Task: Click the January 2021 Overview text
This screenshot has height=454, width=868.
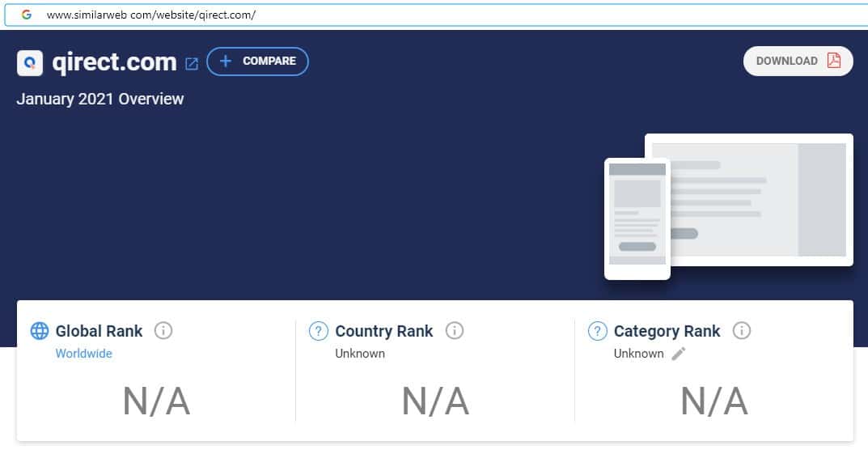Action: [x=100, y=99]
